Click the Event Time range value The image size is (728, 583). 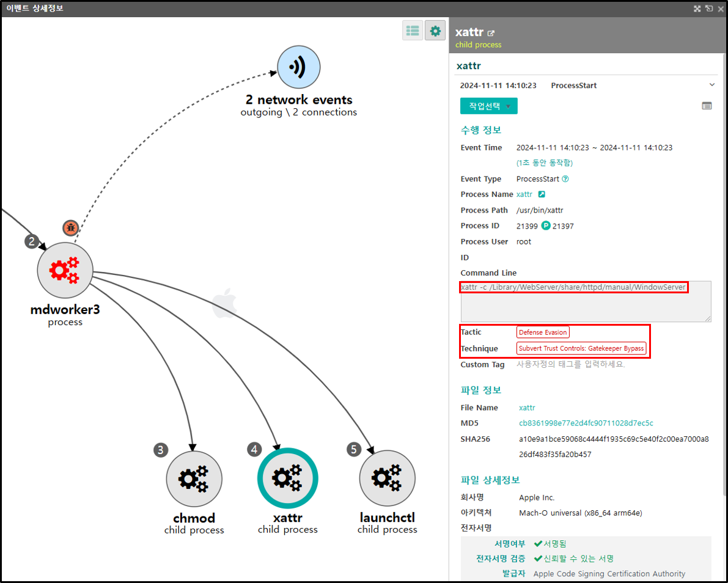click(594, 148)
